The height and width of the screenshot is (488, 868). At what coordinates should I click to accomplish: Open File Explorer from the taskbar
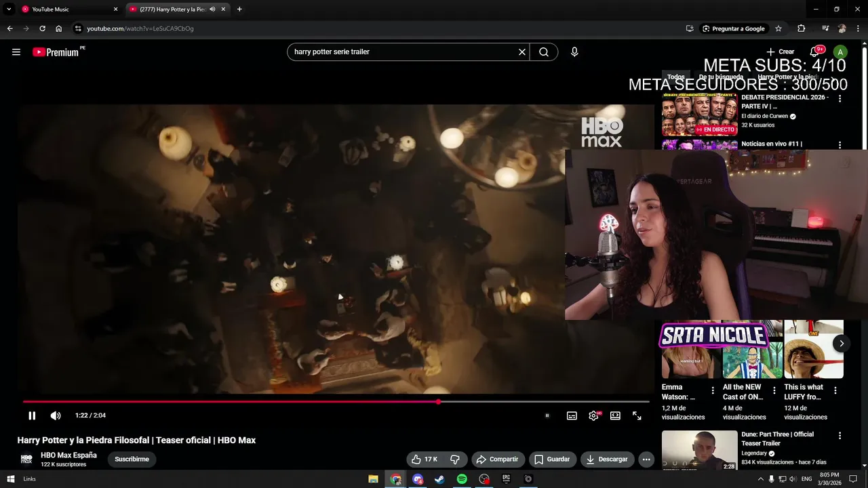click(373, 479)
